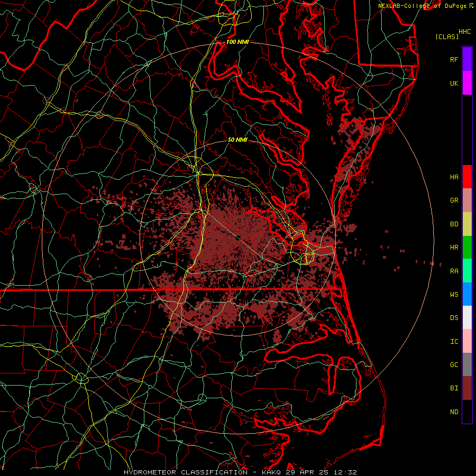Click the BI brown legend swatch

(467, 388)
